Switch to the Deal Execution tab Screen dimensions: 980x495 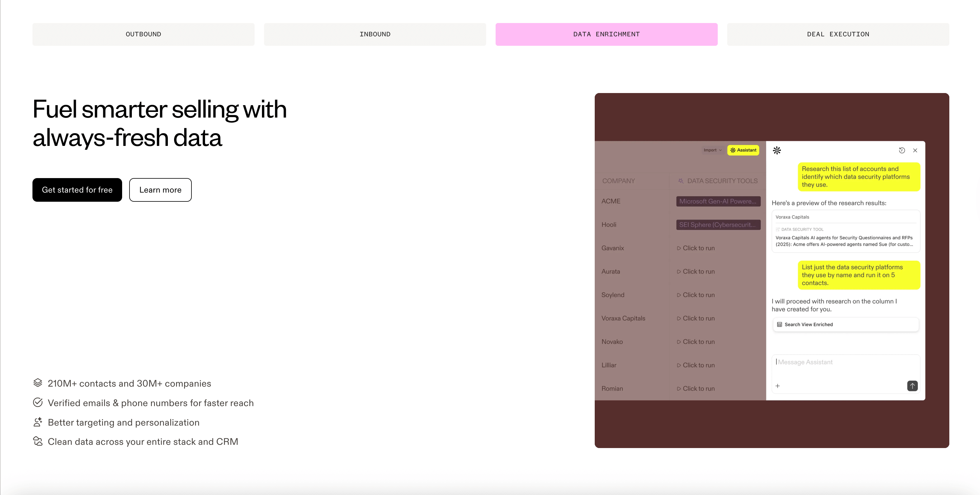838,34
